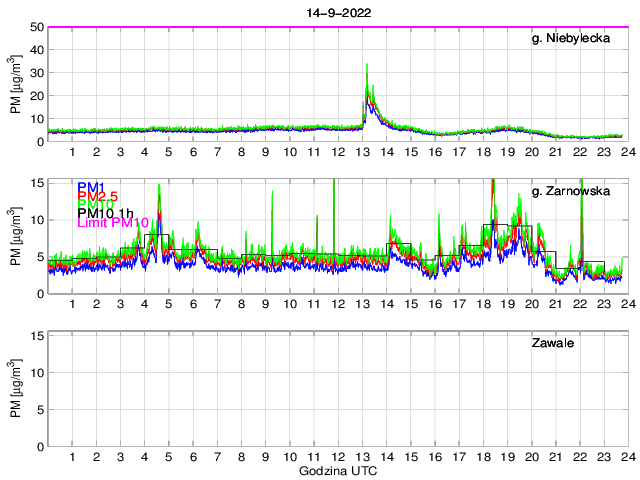Click the 15 tick on the Zawale y-axis
The image size is (640, 480).
tap(36, 334)
